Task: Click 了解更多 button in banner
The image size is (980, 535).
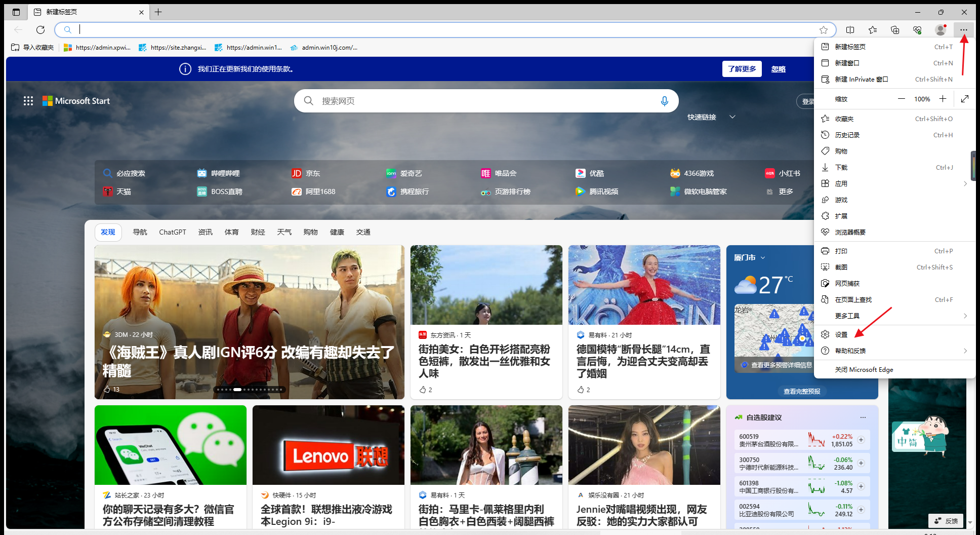Action: 742,69
